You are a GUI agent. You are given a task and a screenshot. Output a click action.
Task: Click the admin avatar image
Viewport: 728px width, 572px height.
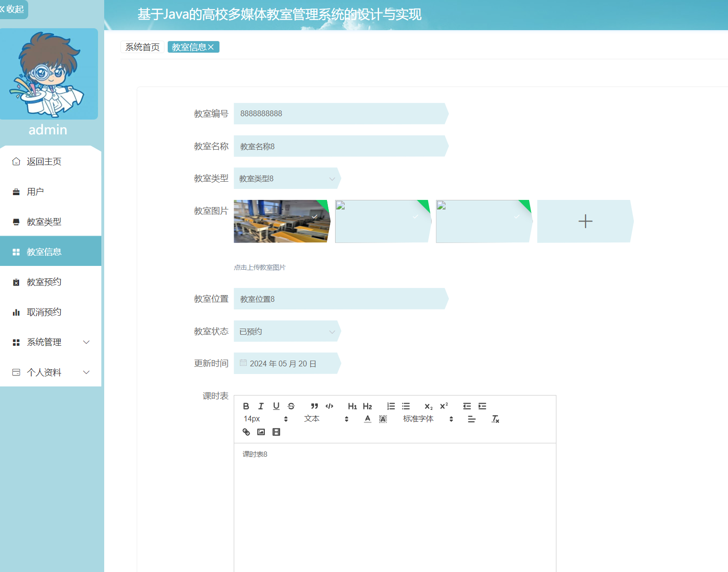coord(49,74)
